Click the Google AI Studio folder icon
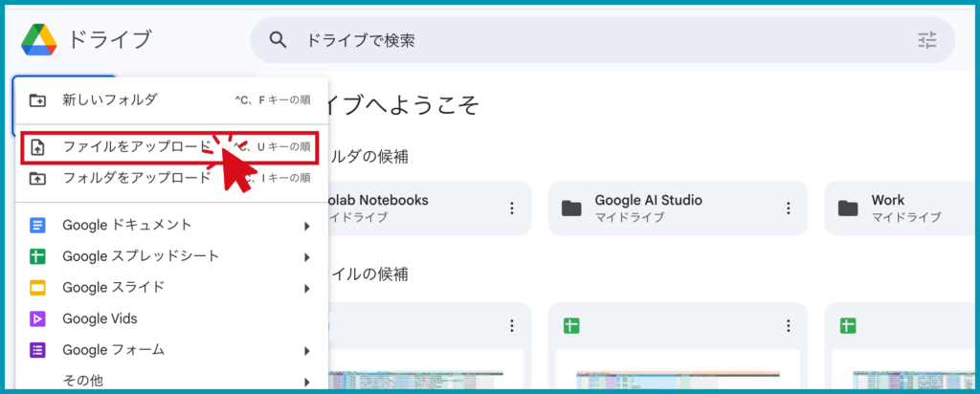980x394 pixels. [x=570, y=208]
